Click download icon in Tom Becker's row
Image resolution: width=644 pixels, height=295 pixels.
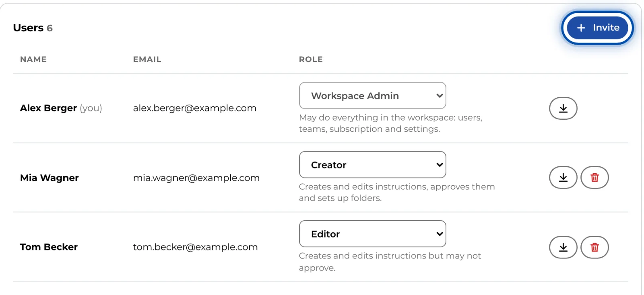pyautogui.click(x=563, y=247)
